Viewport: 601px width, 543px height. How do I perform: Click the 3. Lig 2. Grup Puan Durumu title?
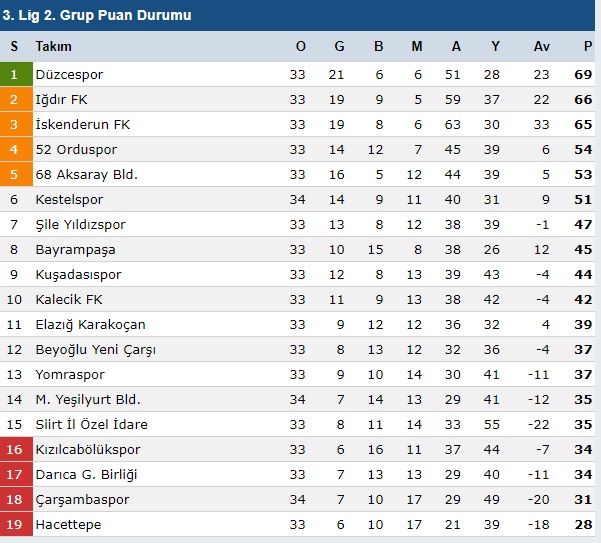coord(97,16)
